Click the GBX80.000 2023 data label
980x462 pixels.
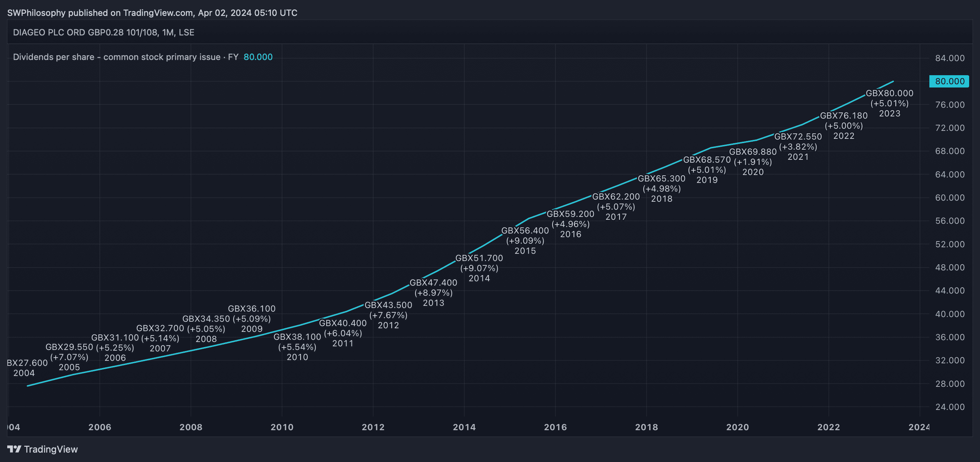click(x=890, y=103)
